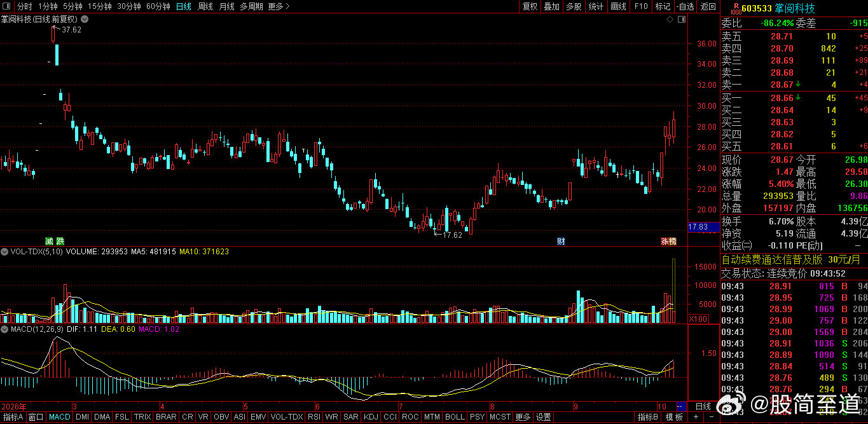Click the 画线 drawing tools button
Screen dimensions: 868x424
click(618, 6)
